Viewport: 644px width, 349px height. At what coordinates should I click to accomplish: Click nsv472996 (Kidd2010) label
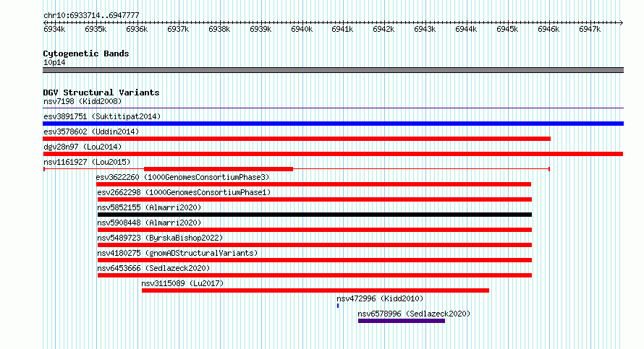click(x=380, y=298)
